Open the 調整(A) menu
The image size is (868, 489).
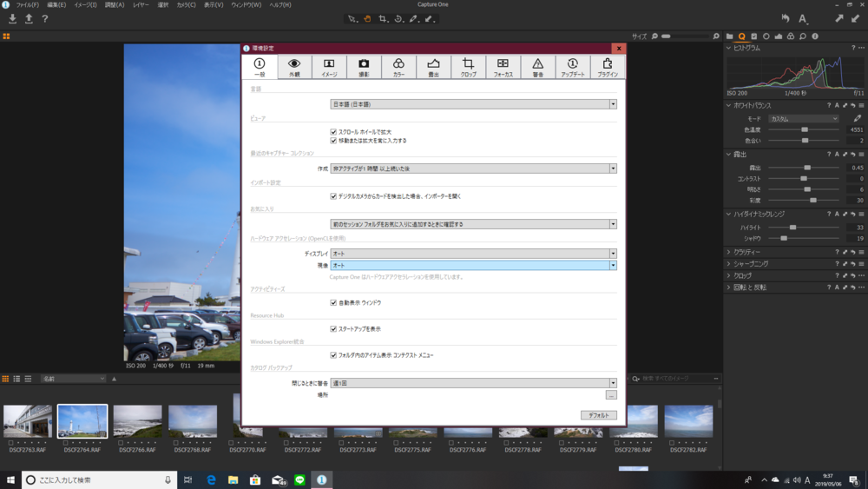click(115, 4)
